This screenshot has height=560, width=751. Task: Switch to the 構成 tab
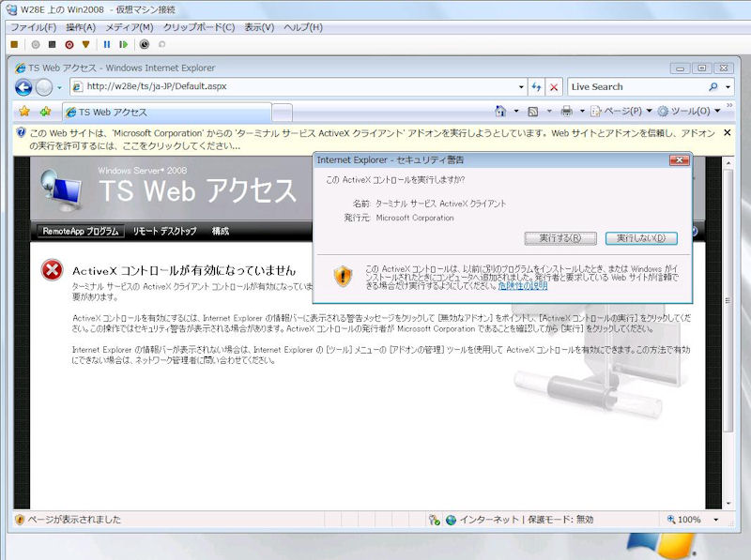pos(221,231)
